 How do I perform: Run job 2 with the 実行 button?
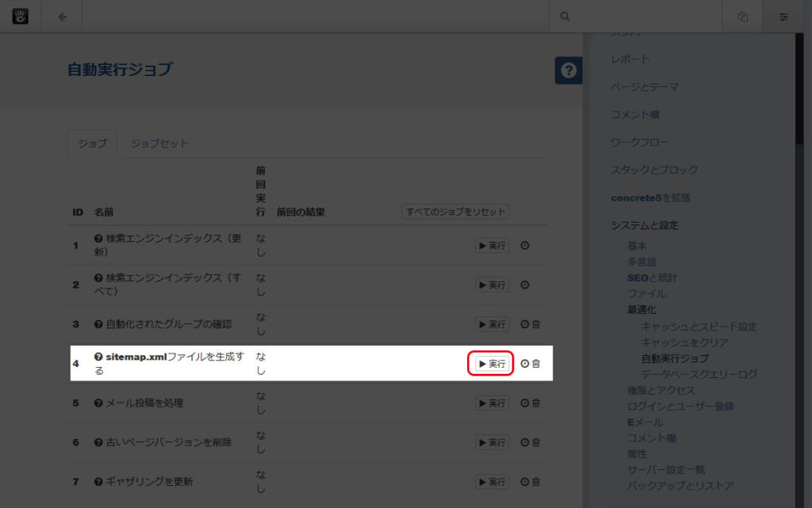pos(492,285)
